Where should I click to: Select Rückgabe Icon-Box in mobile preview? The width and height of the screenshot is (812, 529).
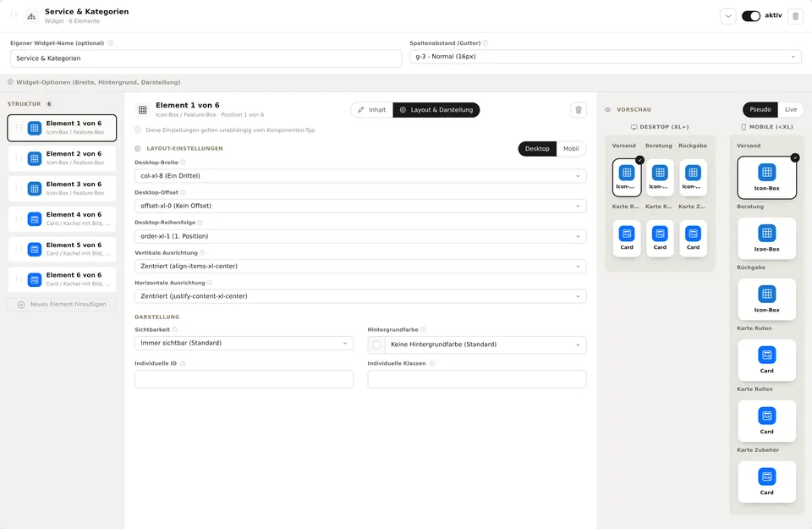(766, 300)
